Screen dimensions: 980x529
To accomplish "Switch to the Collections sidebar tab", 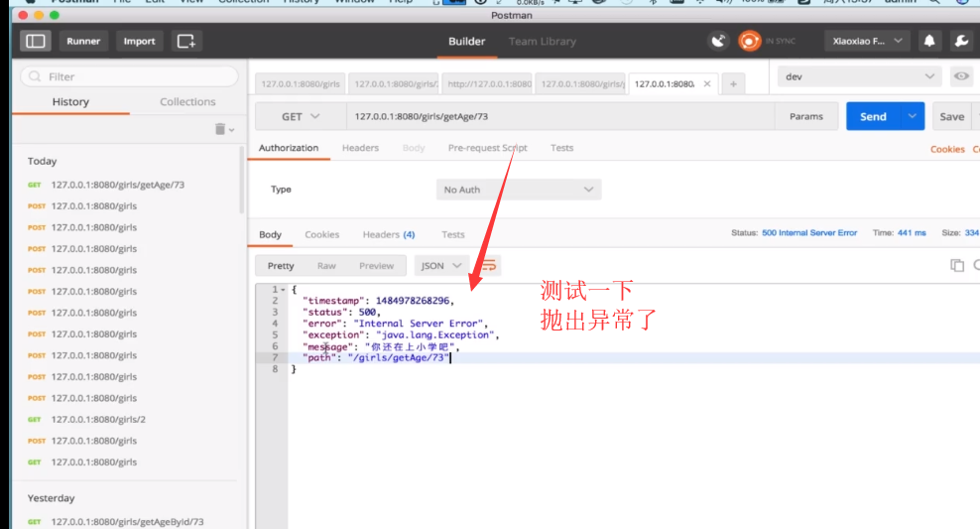I will click(x=187, y=101).
